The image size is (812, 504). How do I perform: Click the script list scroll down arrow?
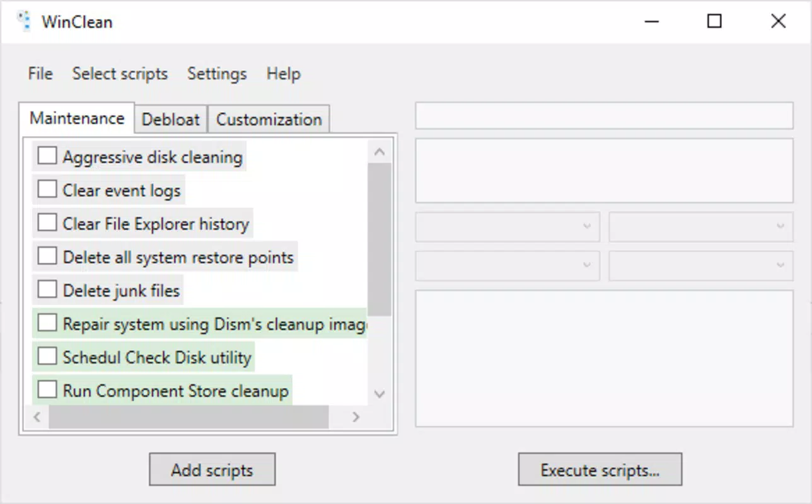tap(380, 394)
